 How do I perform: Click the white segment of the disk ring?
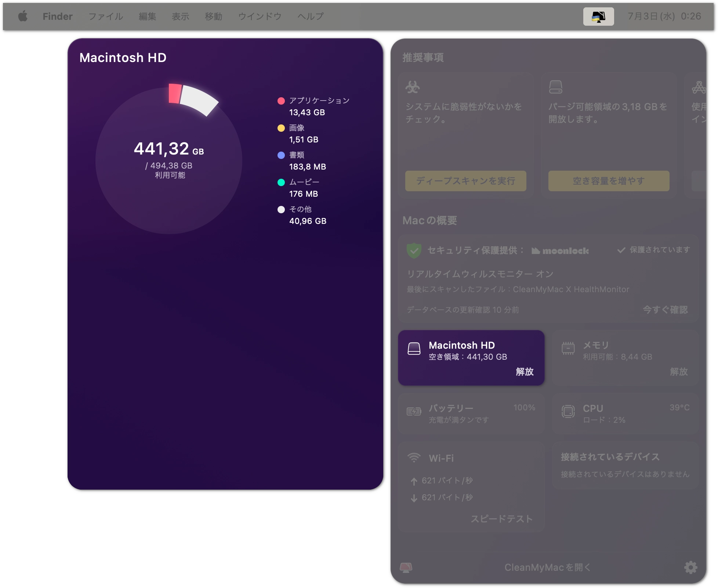[199, 100]
